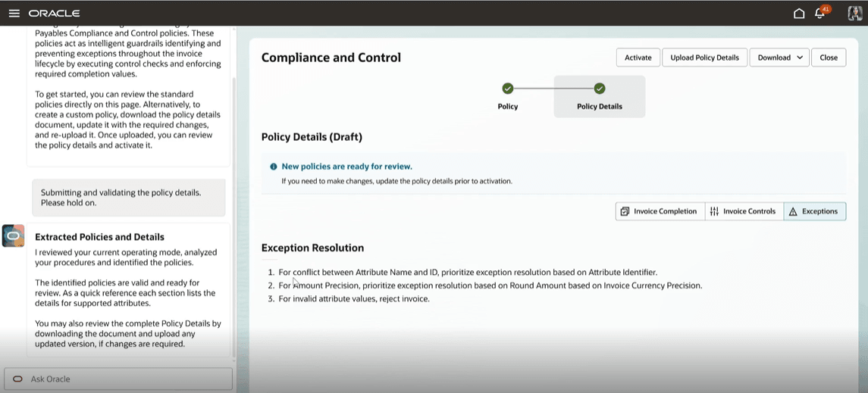Click the Policy Details step label
Viewport: 868px width, 393px height.
point(600,106)
